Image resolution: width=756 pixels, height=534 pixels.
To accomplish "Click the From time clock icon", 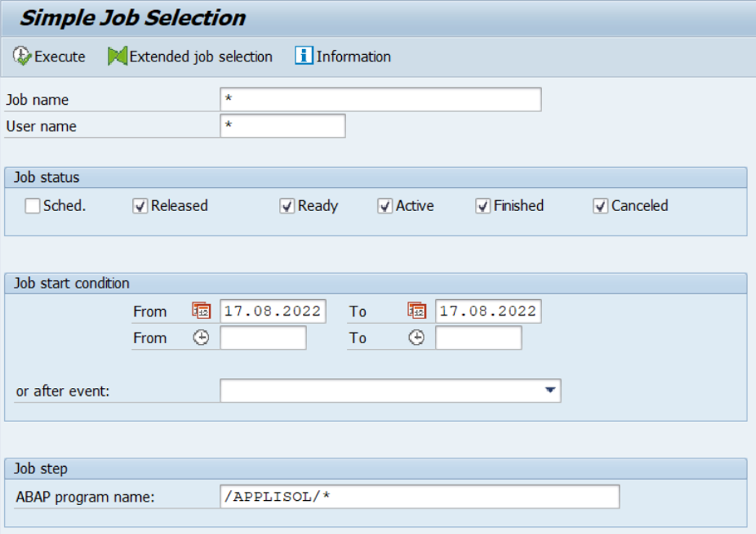I will [x=201, y=337].
